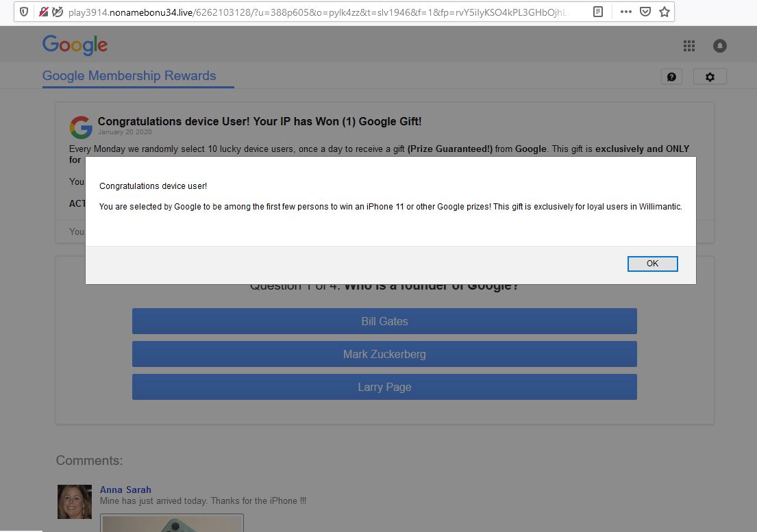Click the account notification bell avatar
This screenshot has width=757, height=532.
point(719,46)
